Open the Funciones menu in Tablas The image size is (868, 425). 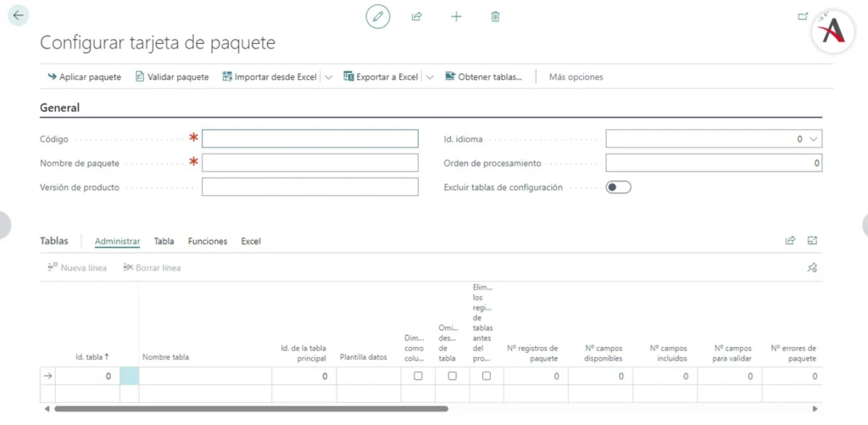coord(208,242)
